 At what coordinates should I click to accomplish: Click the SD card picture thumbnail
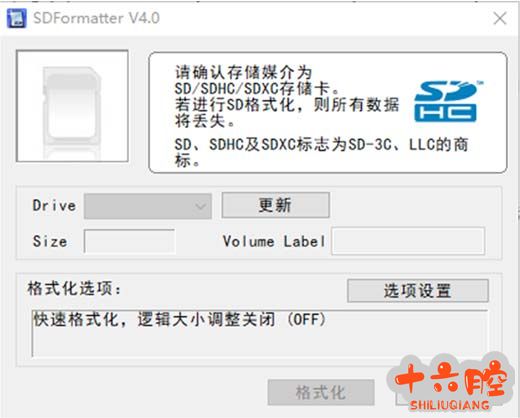tap(72, 106)
